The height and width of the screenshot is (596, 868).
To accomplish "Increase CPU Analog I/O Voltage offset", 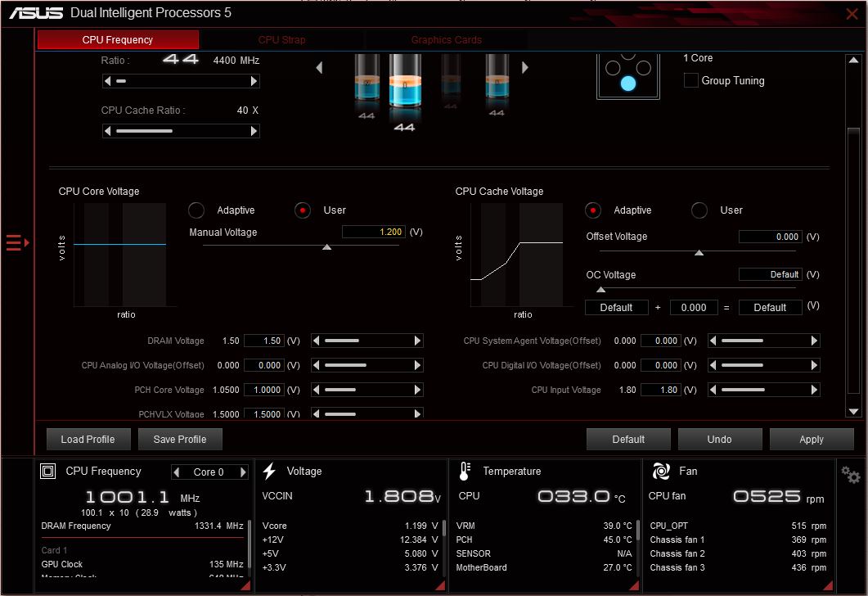I will click(418, 365).
